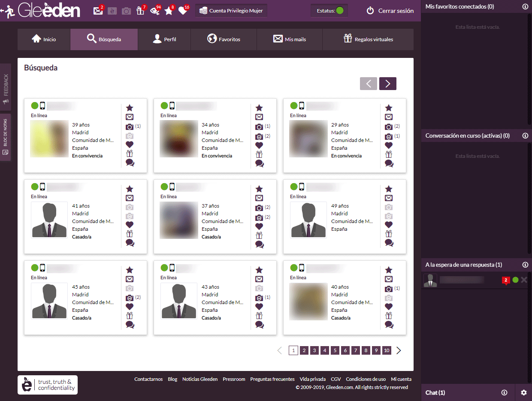
Task: Start chat with the 40 años profile
Action: click(389, 324)
